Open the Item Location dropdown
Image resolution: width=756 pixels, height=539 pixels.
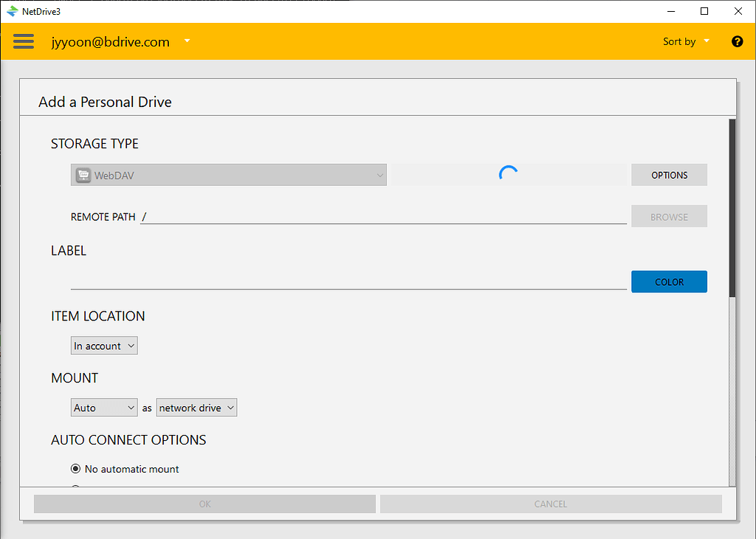pos(103,345)
